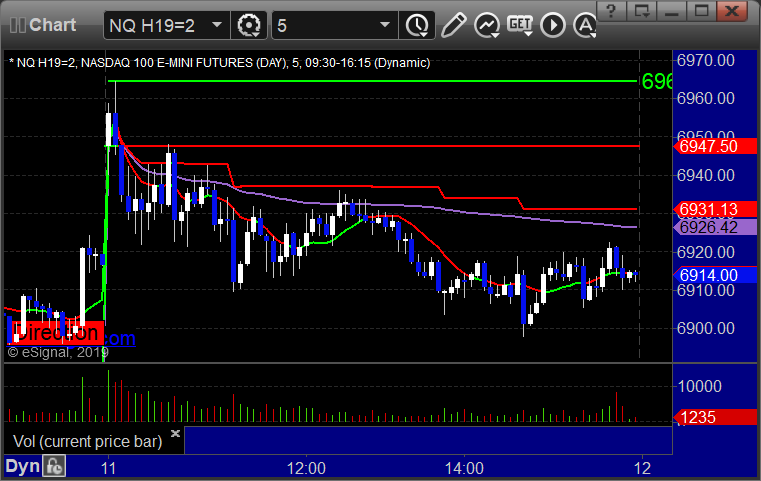Click the red 6931.13 price marker
The image size is (761, 481).
click(x=715, y=209)
